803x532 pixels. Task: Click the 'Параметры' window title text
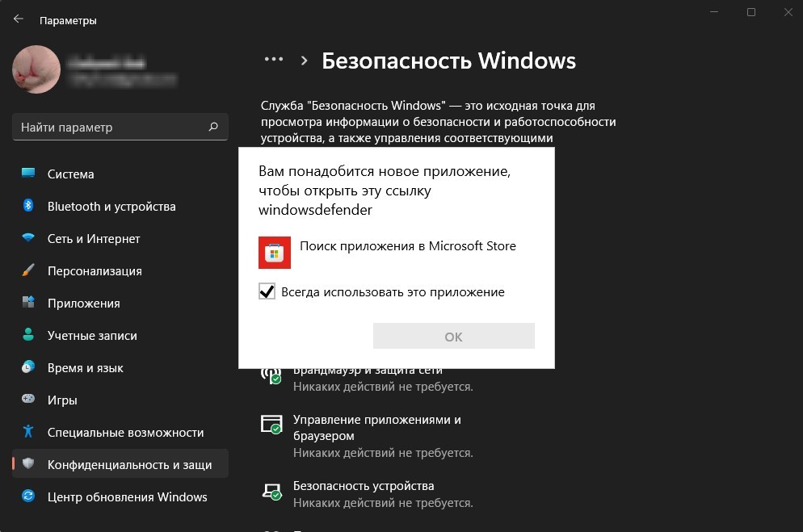click(x=68, y=20)
